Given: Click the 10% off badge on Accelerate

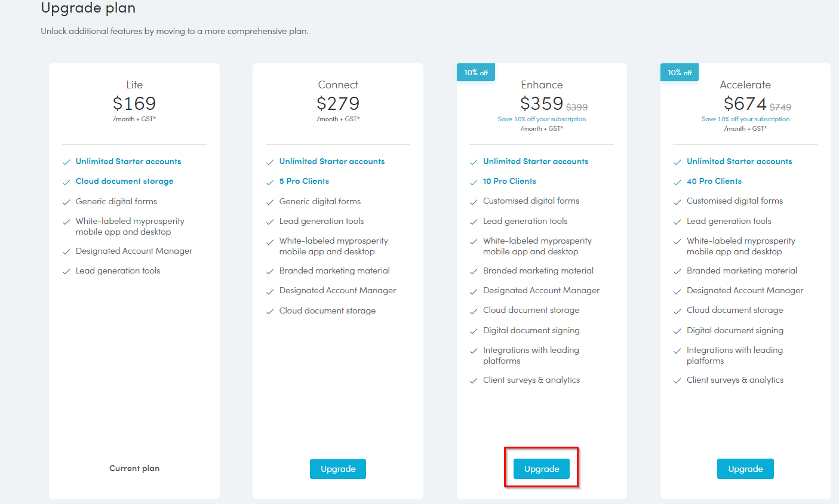Looking at the screenshot, I should [680, 73].
